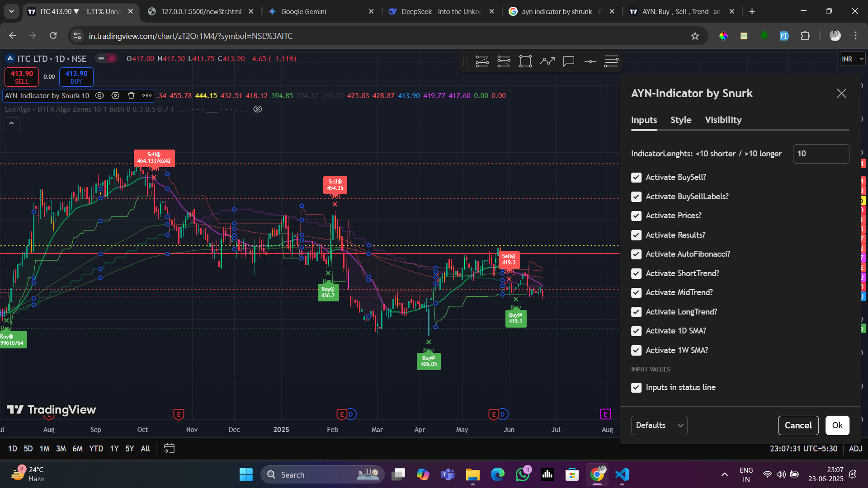Select the 3M time range
This screenshot has width=868, height=488.
click(x=61, y=449)
